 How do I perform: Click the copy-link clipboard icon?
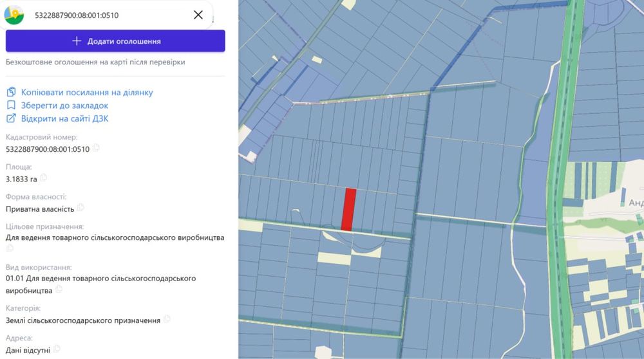(x=11, y=92)
